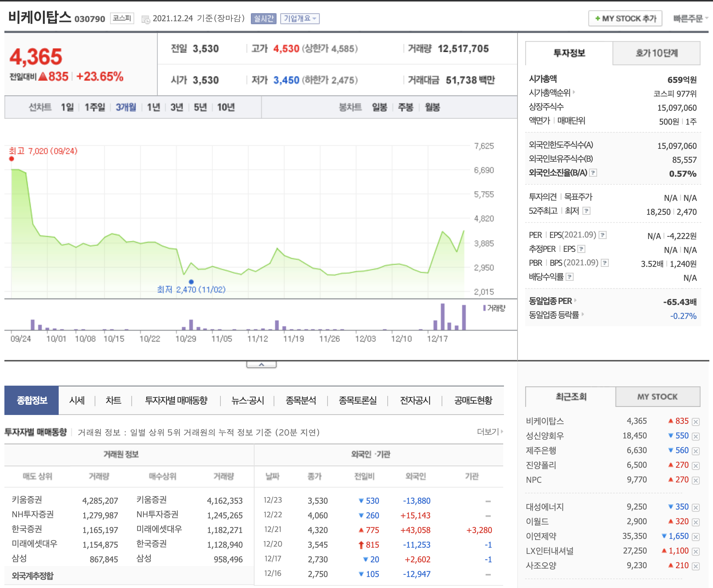Switch to the 호가10단계 tab
The image size is (713, 588).
(x=656, y=54)
